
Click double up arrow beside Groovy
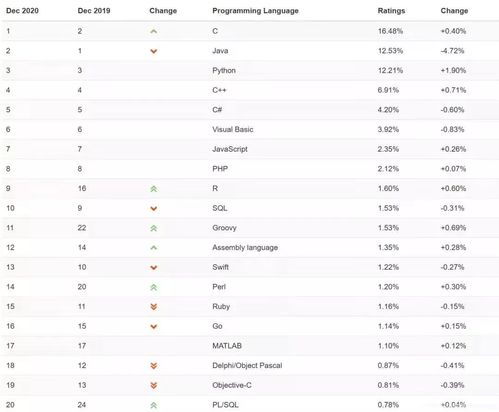(x=154, y=228)
